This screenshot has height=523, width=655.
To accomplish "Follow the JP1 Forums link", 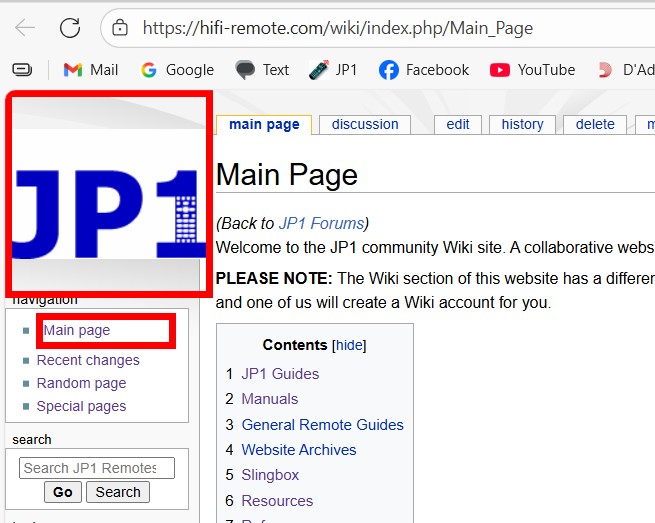I will click(321, 223).
